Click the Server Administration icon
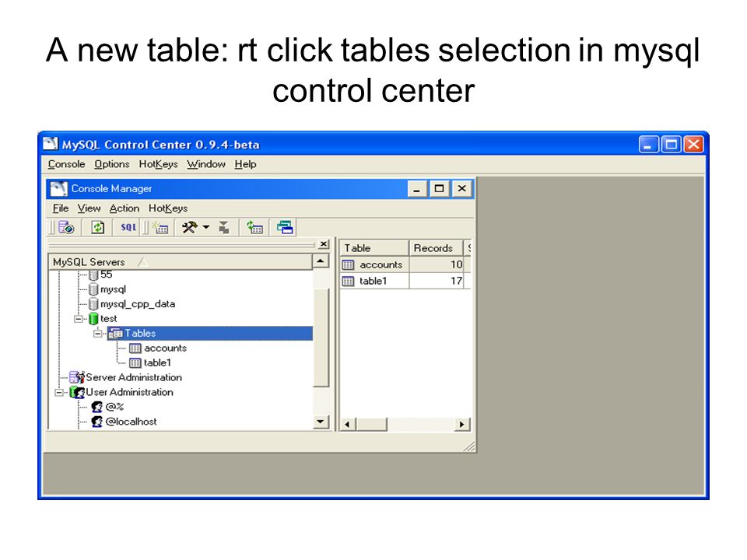Viewport: 747px width, 560px height. tap(77, 377)
